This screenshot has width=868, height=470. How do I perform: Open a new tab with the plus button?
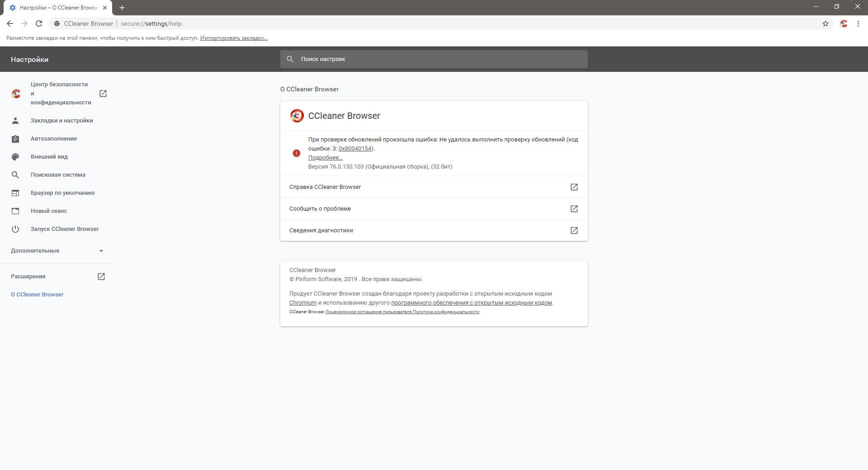point(122,8)
